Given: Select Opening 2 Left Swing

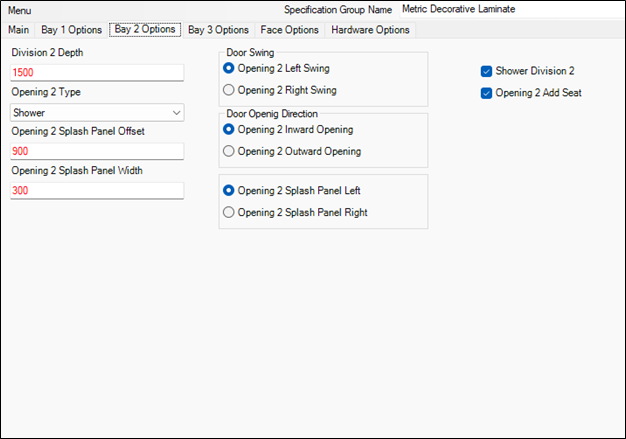Looking at the screenshot, I should tap(230, 68).
